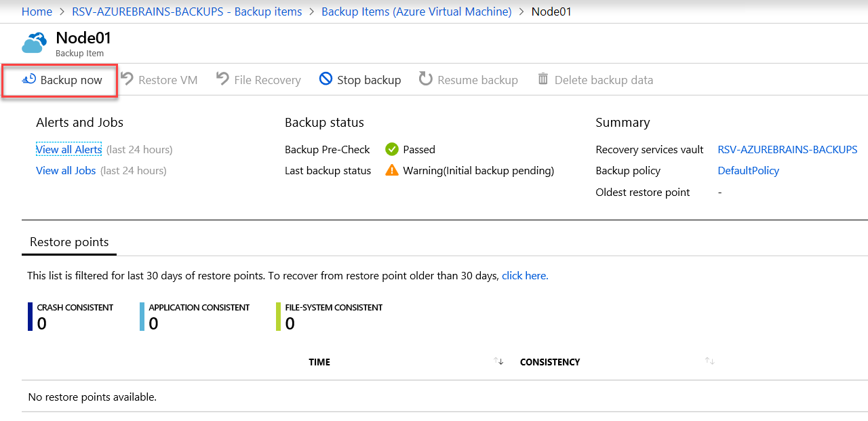Open File Recovery from the toolbar
Viewport: 868px width, 421px height.
pos(222,79)
